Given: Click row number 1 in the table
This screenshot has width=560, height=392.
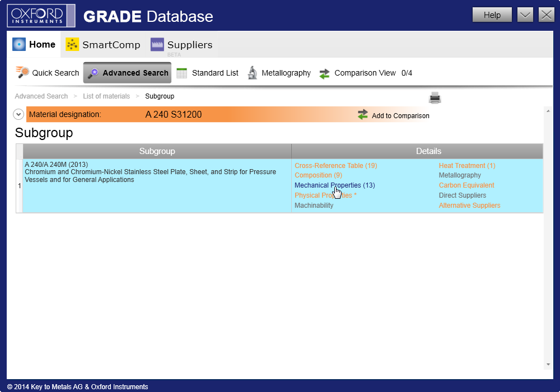Looking at the screenshot, I should click(19, 186).
